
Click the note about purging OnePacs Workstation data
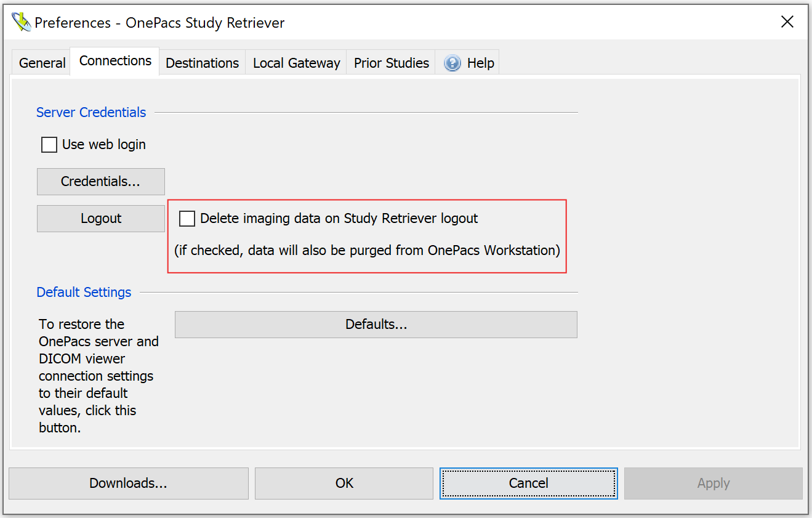click(367, 251)
